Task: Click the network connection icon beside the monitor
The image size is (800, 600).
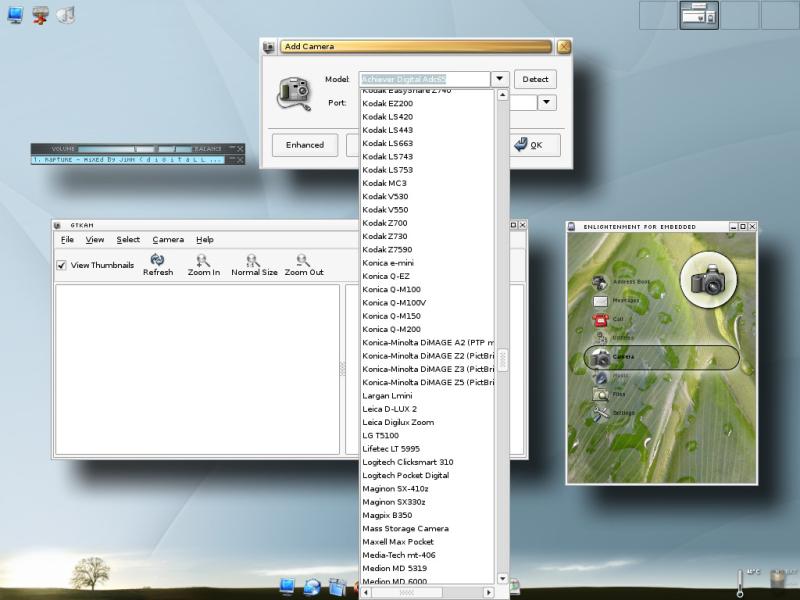Action: pyautogui.click(x=40, y=15)
